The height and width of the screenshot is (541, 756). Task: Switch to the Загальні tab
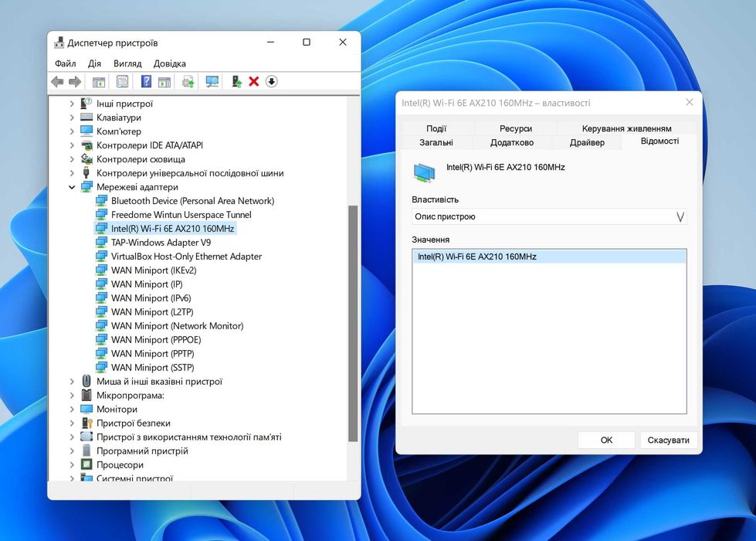[436, 142]
